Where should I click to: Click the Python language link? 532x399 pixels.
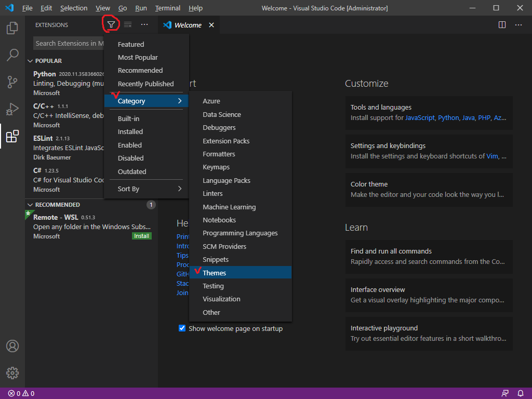click(x=448, y=118)
